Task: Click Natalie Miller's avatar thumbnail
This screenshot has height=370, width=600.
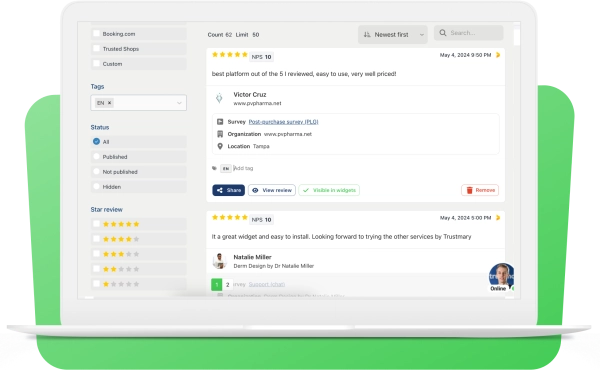Action: [219, 261]
